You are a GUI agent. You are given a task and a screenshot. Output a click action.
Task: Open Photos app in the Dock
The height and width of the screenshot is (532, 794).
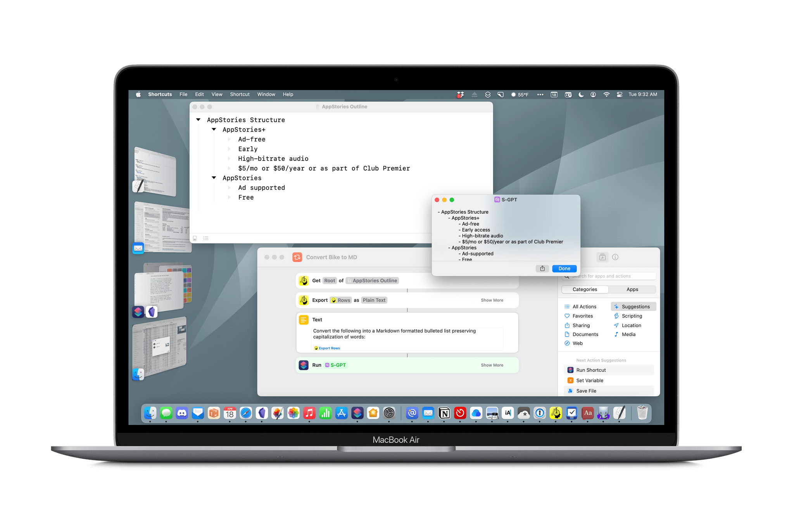click(x=293, y=413)
